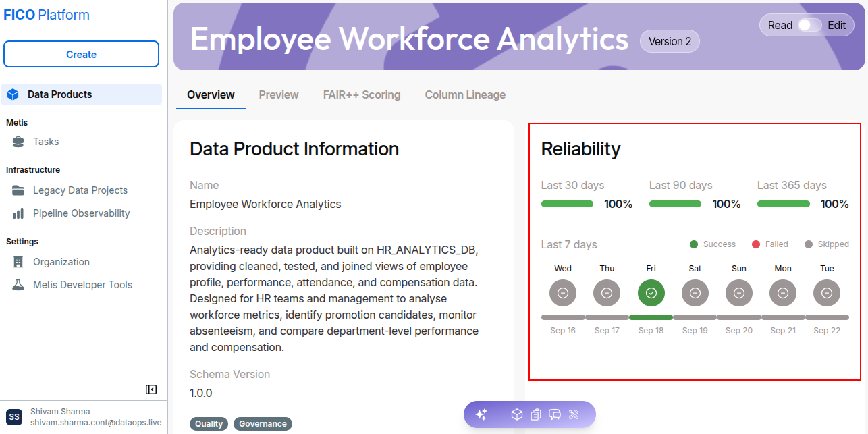
Task: Click the Governance tag
Action: [x=263, y=424]
